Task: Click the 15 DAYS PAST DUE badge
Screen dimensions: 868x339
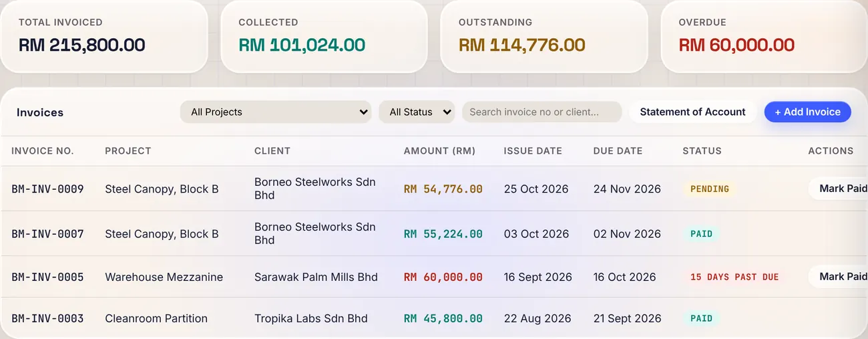Action: 734,277
